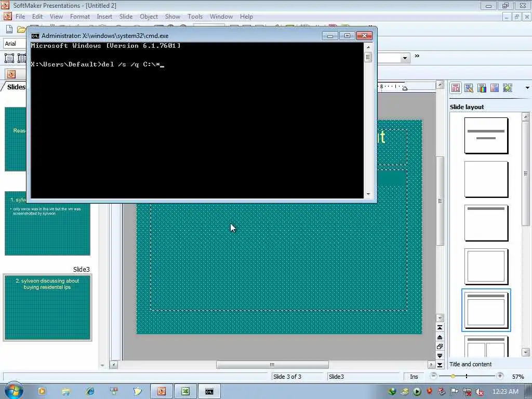Switch to the Slides tab in left panel

point(16,87)
